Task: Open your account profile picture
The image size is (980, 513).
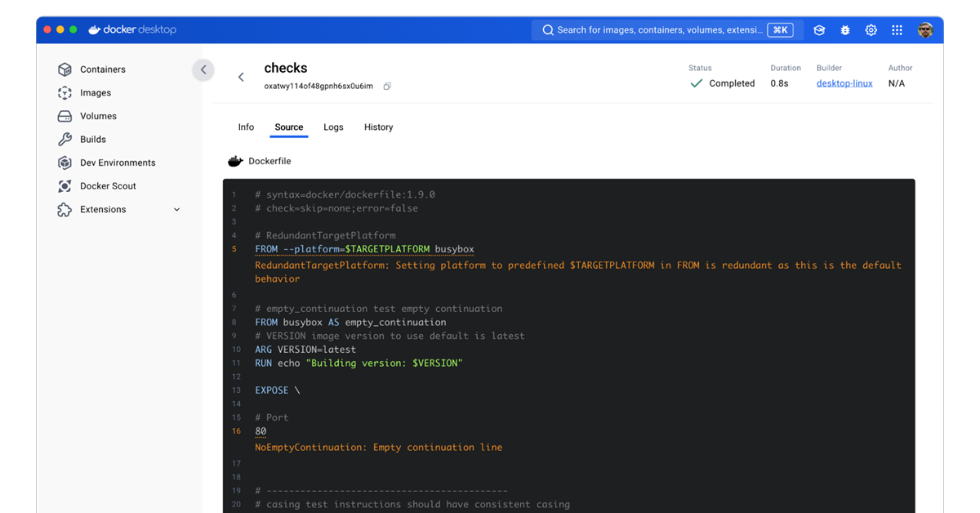Action: coord(925,29)
